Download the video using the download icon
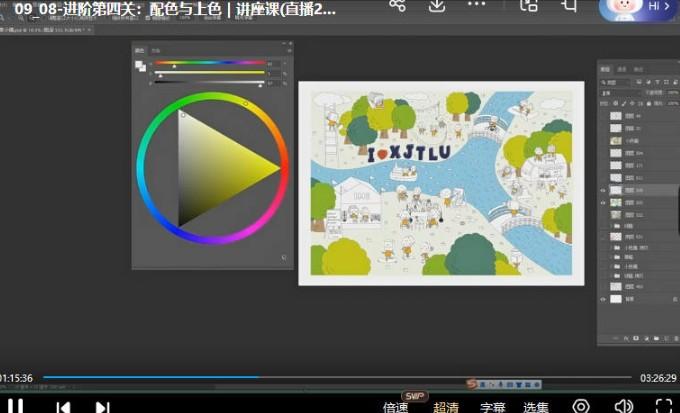The image size is (680, 413). [x=436, y=5]
